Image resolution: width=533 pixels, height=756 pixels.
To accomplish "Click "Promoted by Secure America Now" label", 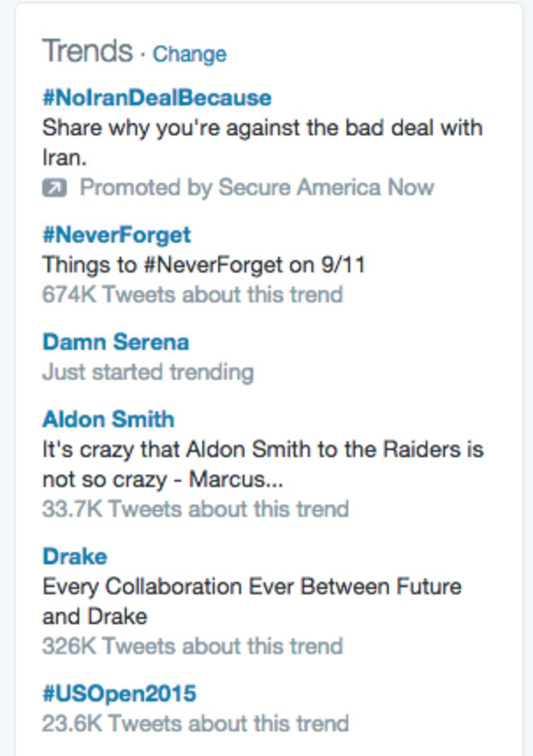I will [256, 188].
